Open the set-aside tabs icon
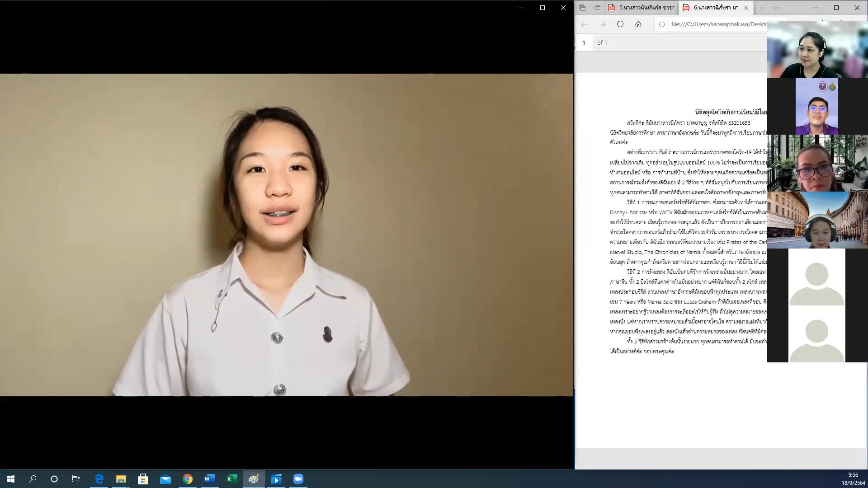This screenshot has height=488, width=868. pos(582,8)
